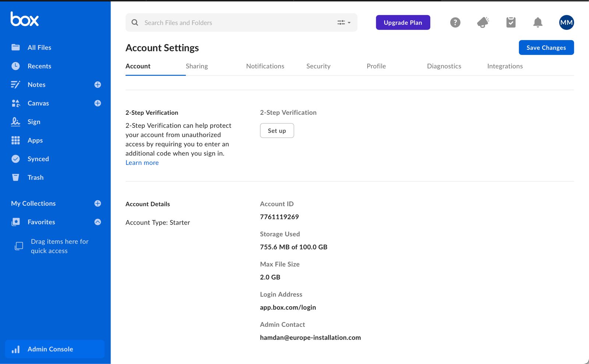Switch to the Security tab
The width and height of the screenshot is (589, 364).
(x=318, y=66)
